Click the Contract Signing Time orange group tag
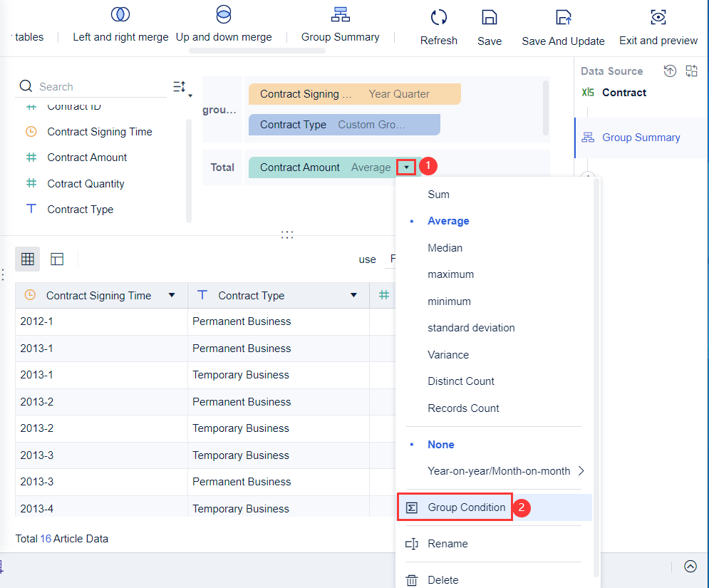The image size is (709, 588). tap(354, 94)
